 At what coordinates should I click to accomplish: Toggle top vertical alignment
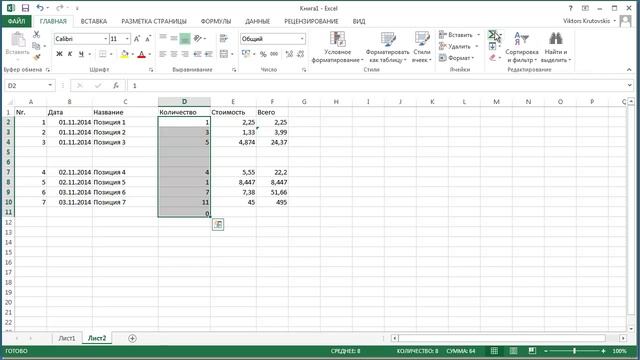pyautogui.click(x=163, y=38)
